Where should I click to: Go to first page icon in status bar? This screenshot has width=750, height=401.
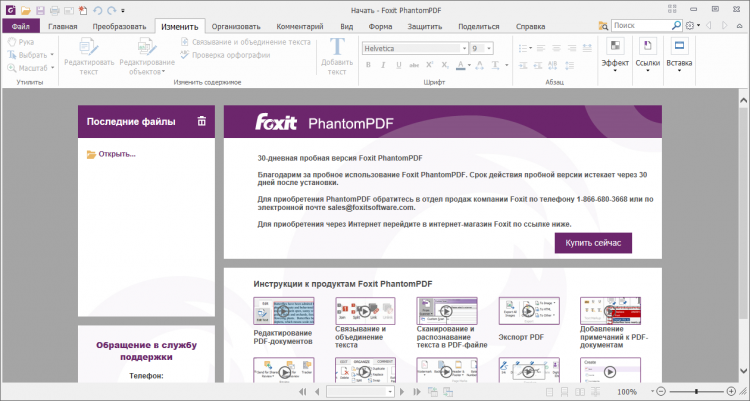coord(302,392)
